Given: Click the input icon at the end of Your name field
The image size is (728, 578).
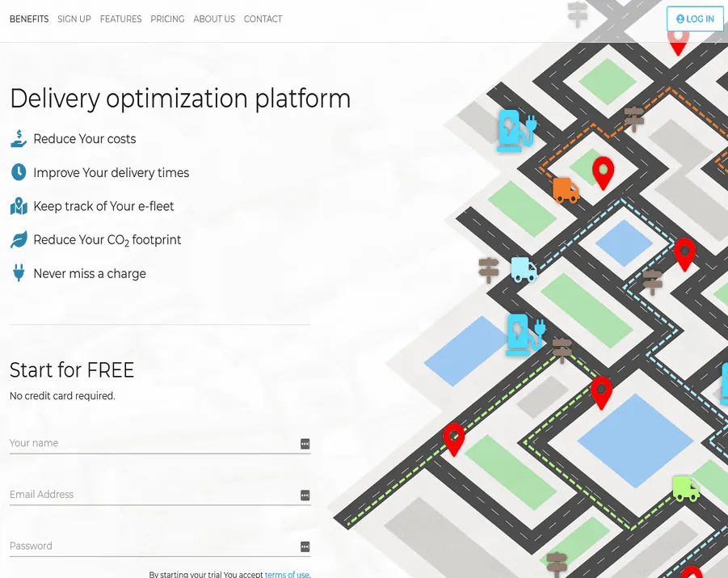Looking at the screenshot, I should pyautogui.click(x=305, y=443).
